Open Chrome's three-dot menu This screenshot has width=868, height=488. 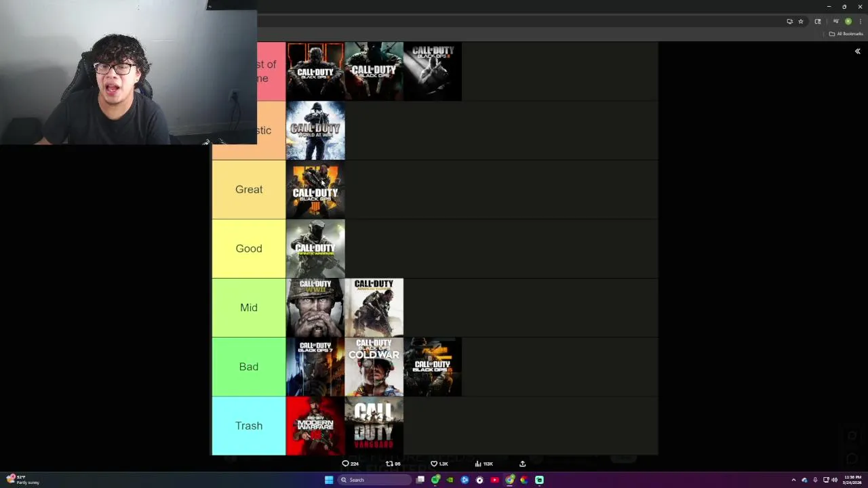[x=860, y=22]
